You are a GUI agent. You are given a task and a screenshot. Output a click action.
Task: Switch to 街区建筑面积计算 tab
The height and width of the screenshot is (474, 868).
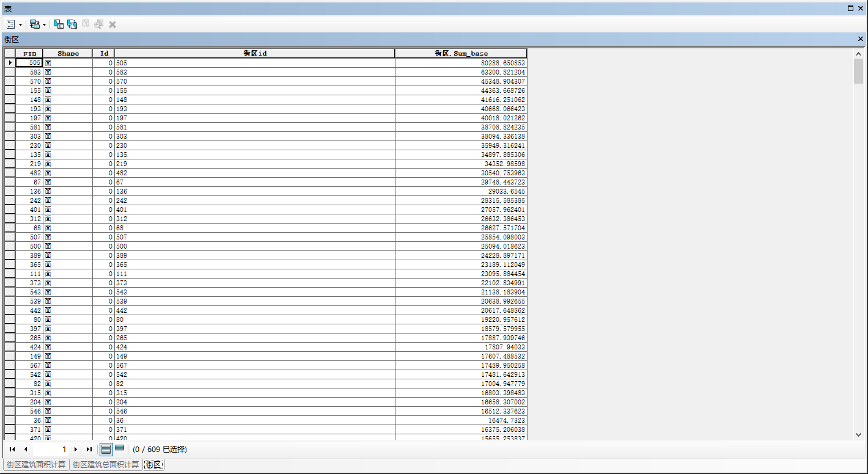pyautogui.click(x=36, y=465)
